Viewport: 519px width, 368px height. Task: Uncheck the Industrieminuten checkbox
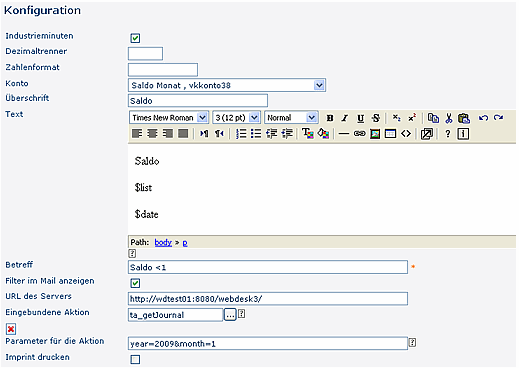pos(135,38)
